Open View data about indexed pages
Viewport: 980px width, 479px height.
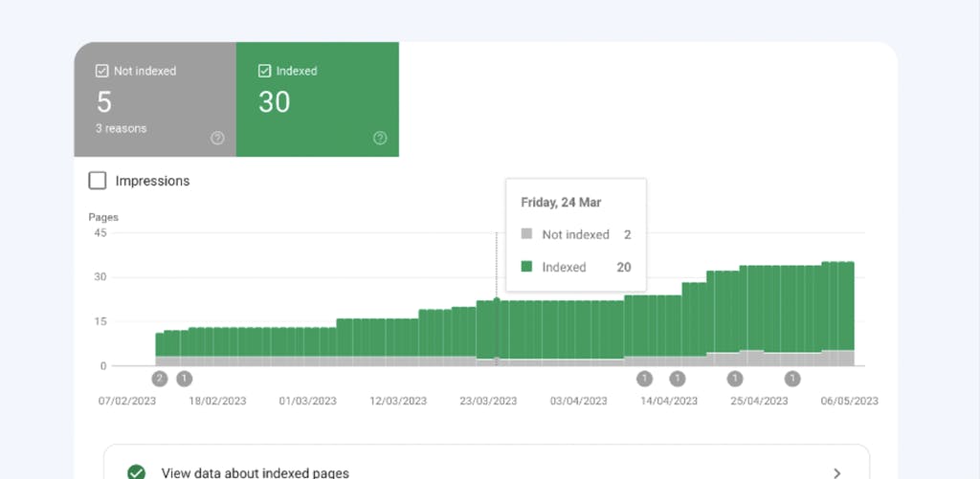[x=255, y=472]
